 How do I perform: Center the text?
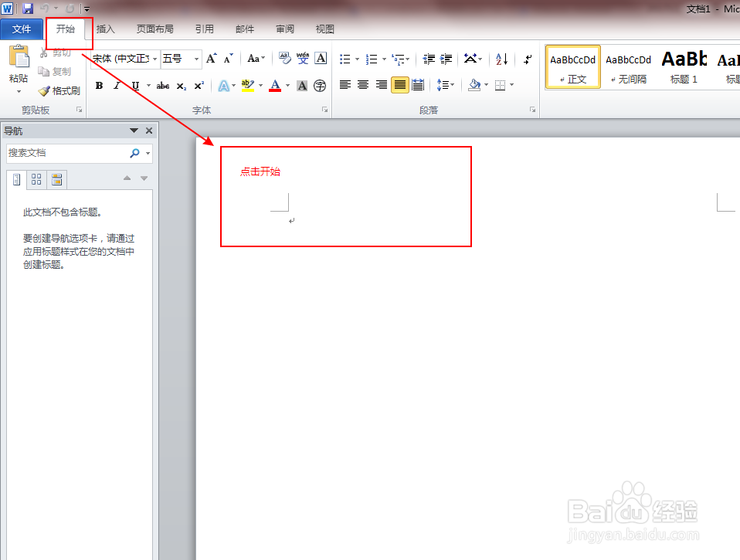363,85
